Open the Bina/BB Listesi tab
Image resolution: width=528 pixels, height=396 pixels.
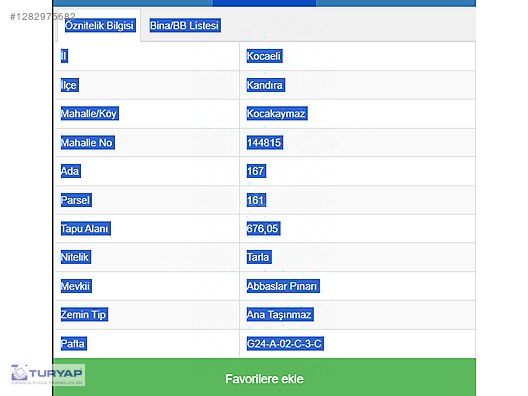pyautogui.click(x=185, y=26)
